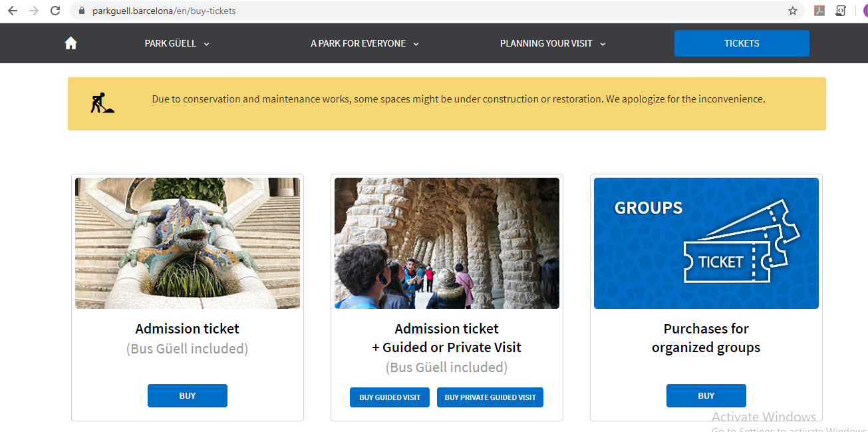Click the home icon in navigation bar

(x=71, y=43)
